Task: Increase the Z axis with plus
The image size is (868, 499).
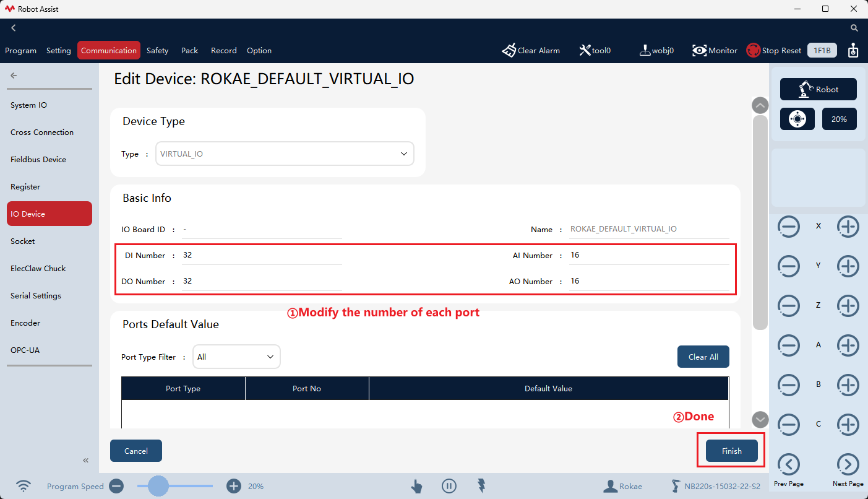Action: (x=848, y=306)
